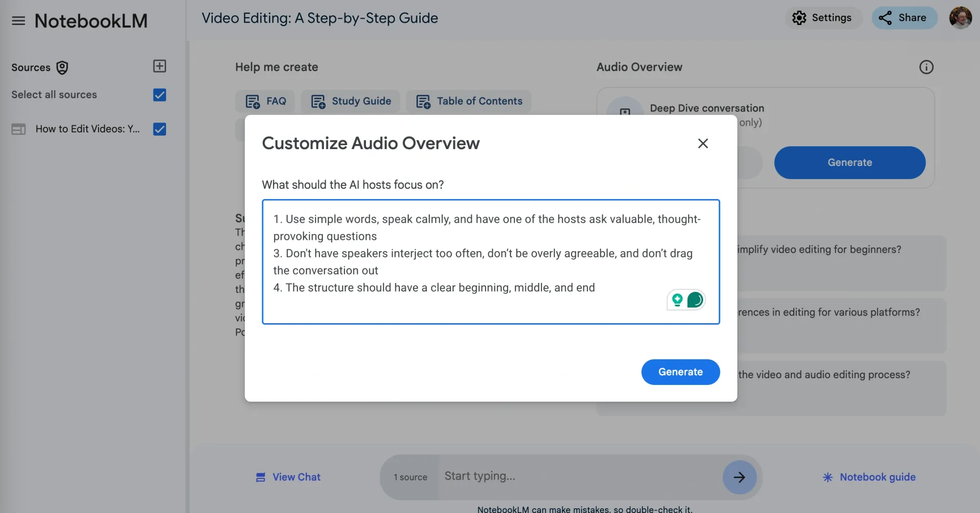Click the Sources privacy shield icon
Image resolution: width=980 pixels, height=513 pixels.
point(62,68)
